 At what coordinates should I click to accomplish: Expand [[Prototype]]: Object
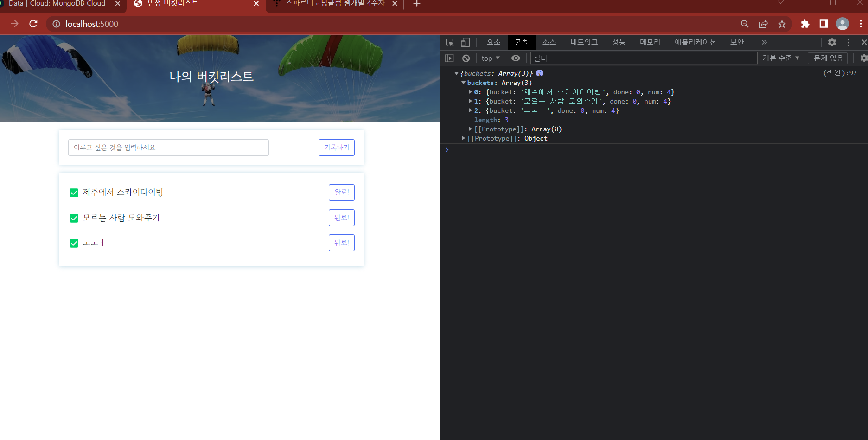click(463, 138)
